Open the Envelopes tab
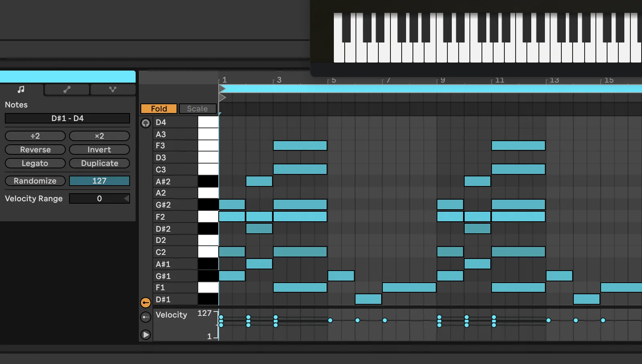 (x=67, y=89)
